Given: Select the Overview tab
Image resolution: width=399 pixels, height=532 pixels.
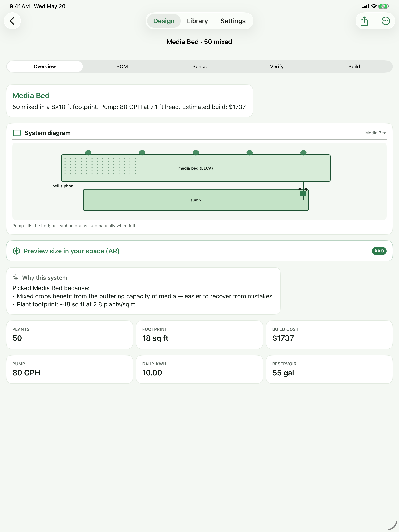Looking at the screenshot, I should [45, 66].
